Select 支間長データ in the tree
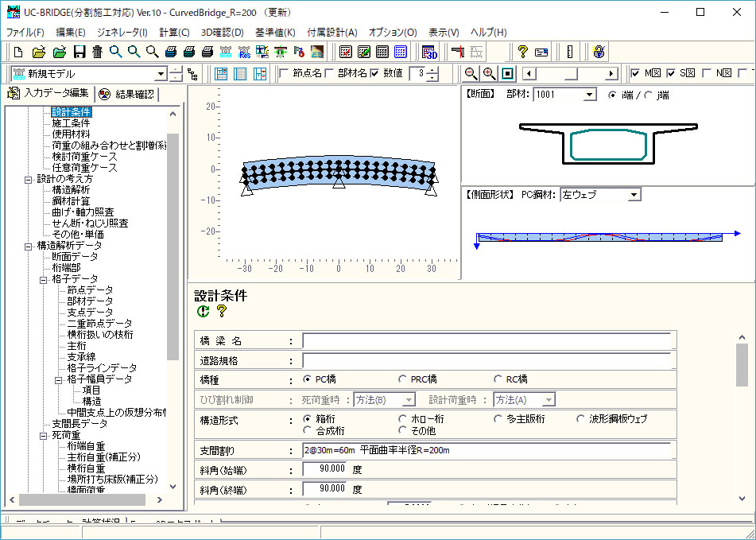Image resolution: width=756 pixels, height=540 pixels. point(79,424)
